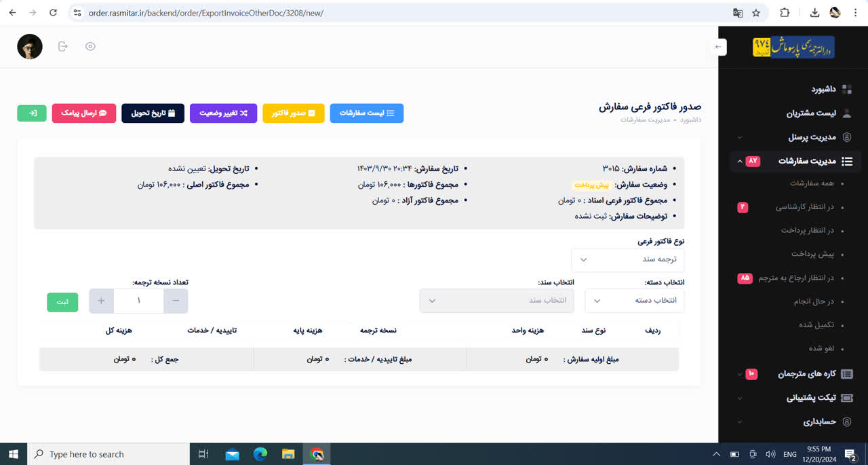Decrease translation copies with minus button
Viewport: 868px width, 465px height.
point(176,301)
